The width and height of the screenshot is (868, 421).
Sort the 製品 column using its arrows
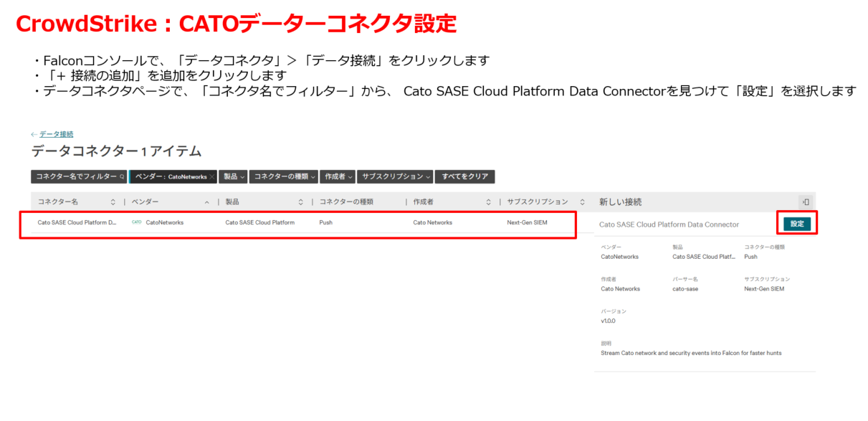[300, 202]
